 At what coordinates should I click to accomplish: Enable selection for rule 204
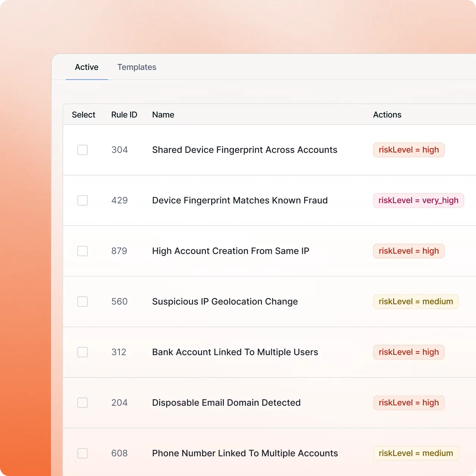point(83,403)
